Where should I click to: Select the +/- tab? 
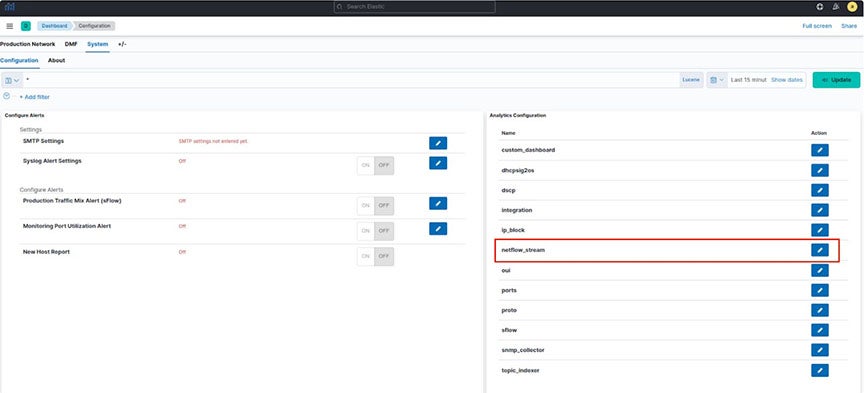(122, 44)
